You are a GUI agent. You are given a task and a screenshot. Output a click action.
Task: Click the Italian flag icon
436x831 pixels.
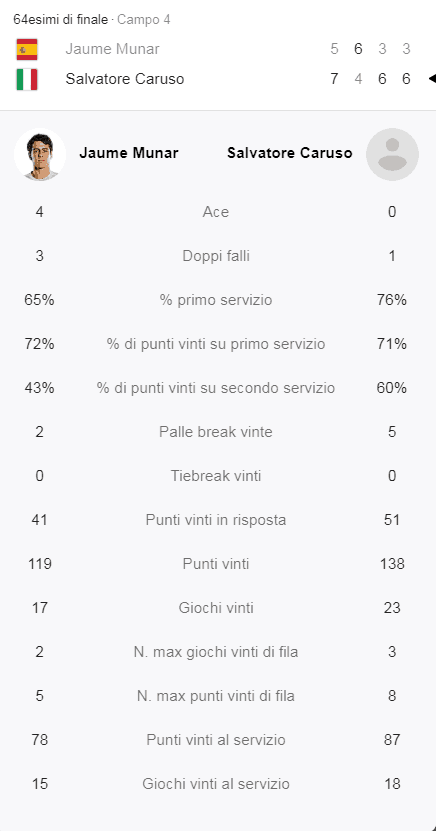(26, 79)
